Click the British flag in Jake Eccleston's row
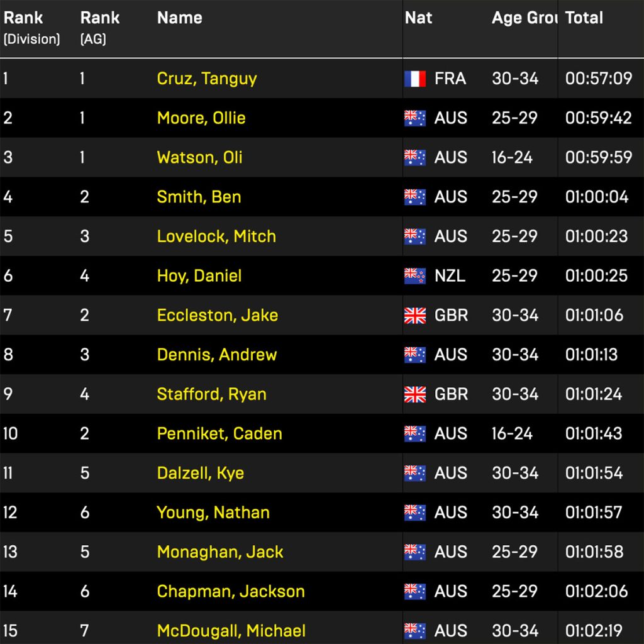 (x=415, y=315)
